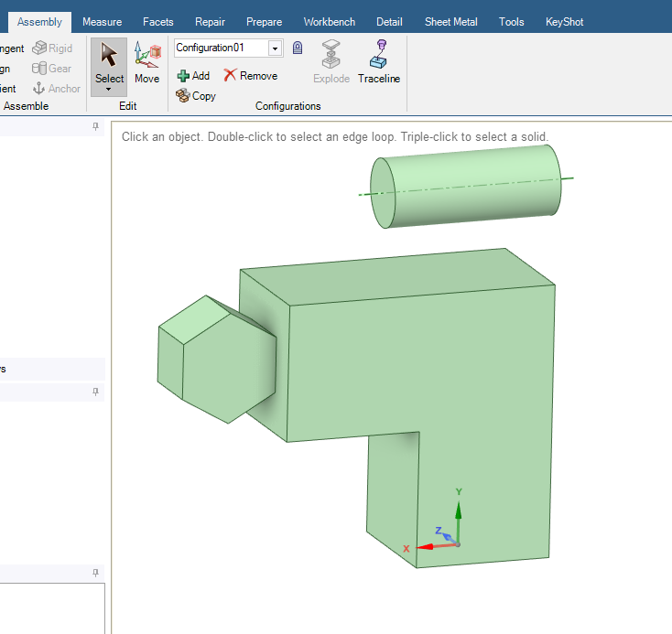
Task: Toggle pin on the middle left panel
Action: [95, 392]
